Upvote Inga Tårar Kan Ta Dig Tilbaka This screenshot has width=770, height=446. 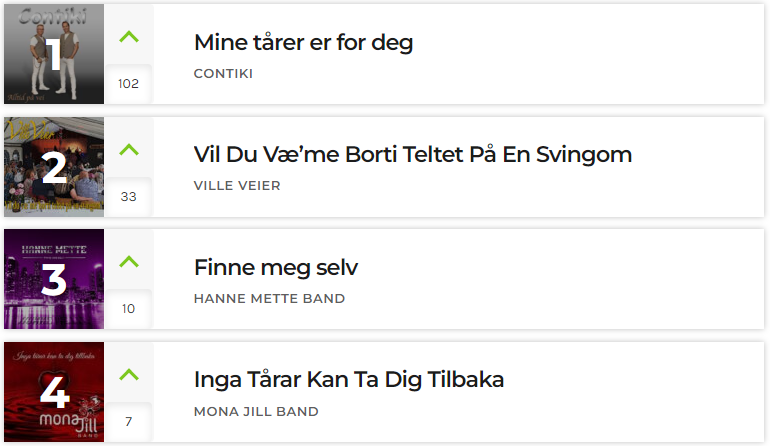click(129, 375)
